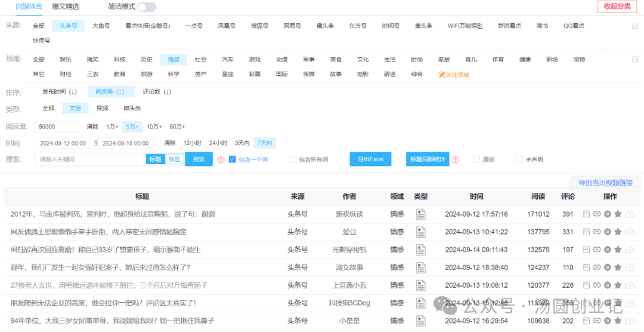Click the cloud download icon in the 171012 row

click(x=630, y=214)
